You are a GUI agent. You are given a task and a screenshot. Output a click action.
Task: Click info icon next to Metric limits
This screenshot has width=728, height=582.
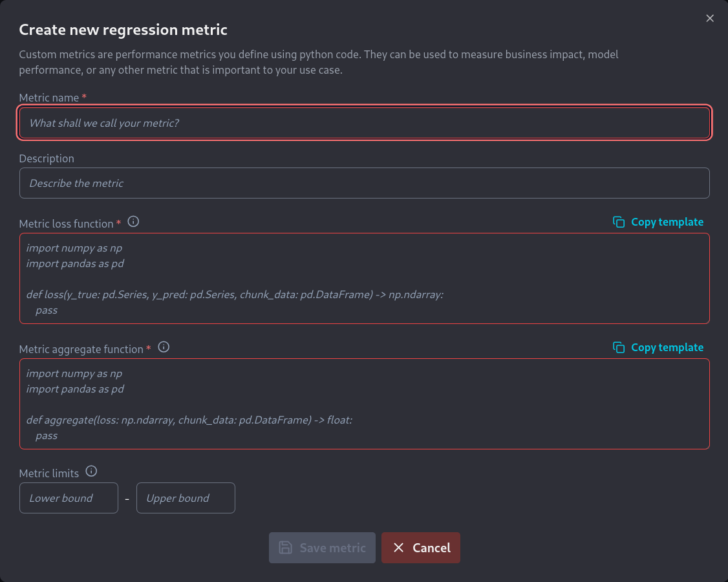(91, 471)
